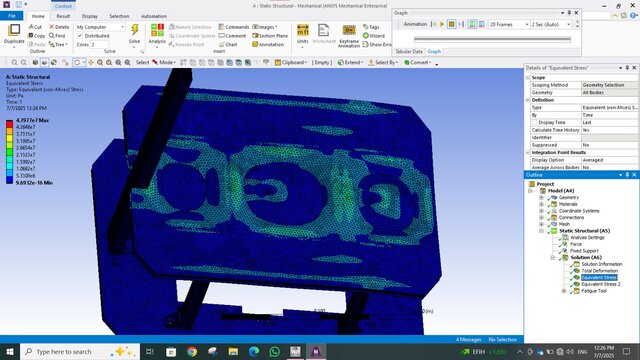Click the Copy icon in the Outline group
This screenshot has width=640, height=360.
[31, 36]
